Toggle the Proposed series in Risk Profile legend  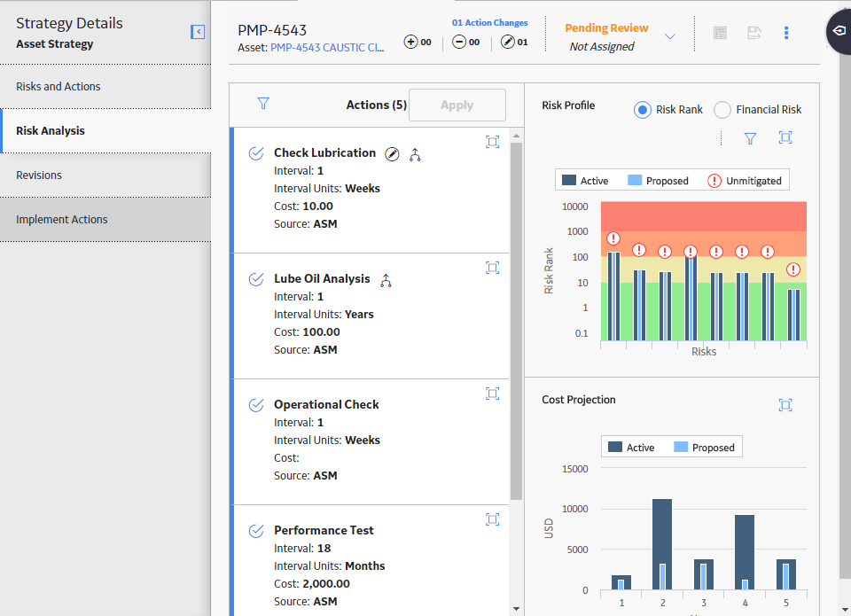click(658, 181)
